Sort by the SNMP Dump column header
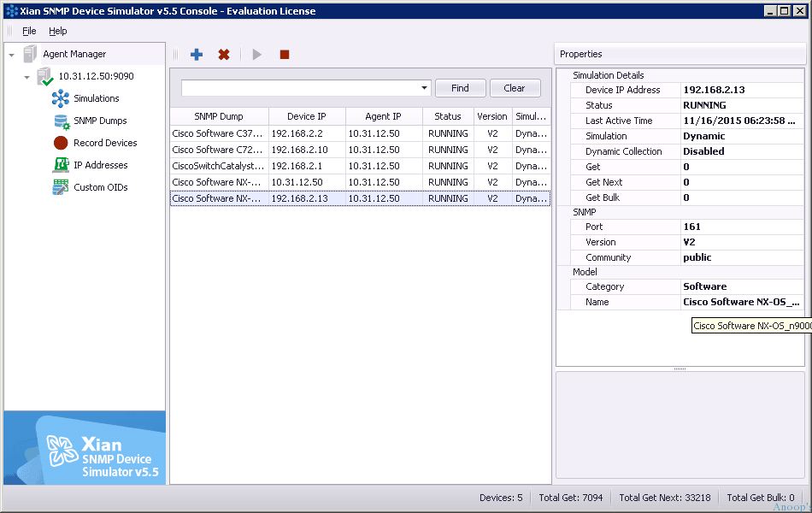812x513 pixels. coord(219,116)
